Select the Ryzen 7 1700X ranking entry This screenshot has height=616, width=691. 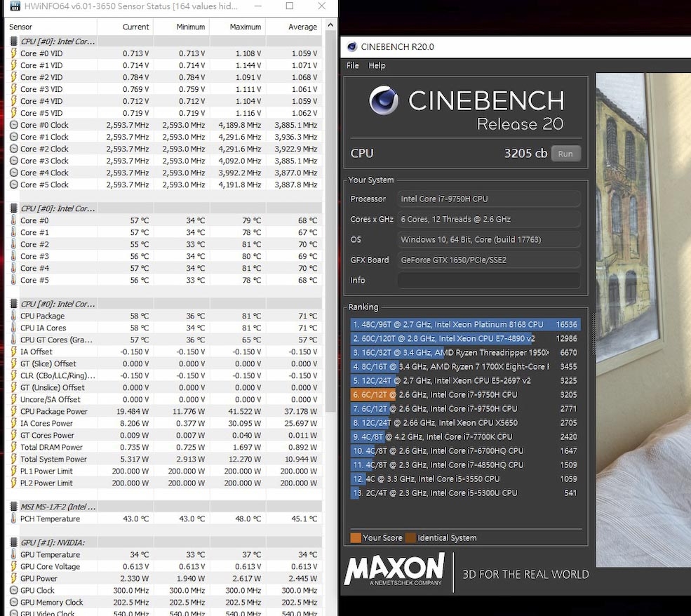click(x=465, y=367)
